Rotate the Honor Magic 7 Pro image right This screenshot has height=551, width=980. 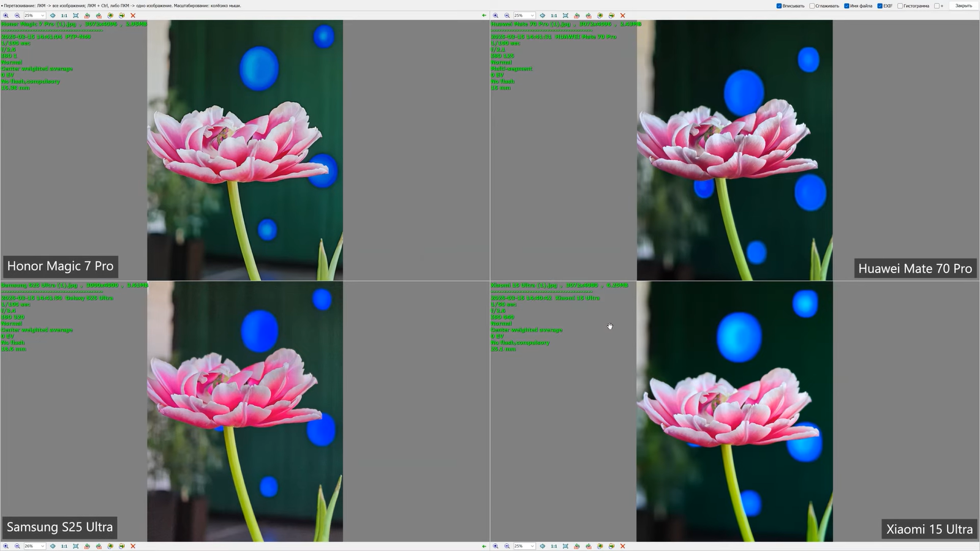point(99,15)
